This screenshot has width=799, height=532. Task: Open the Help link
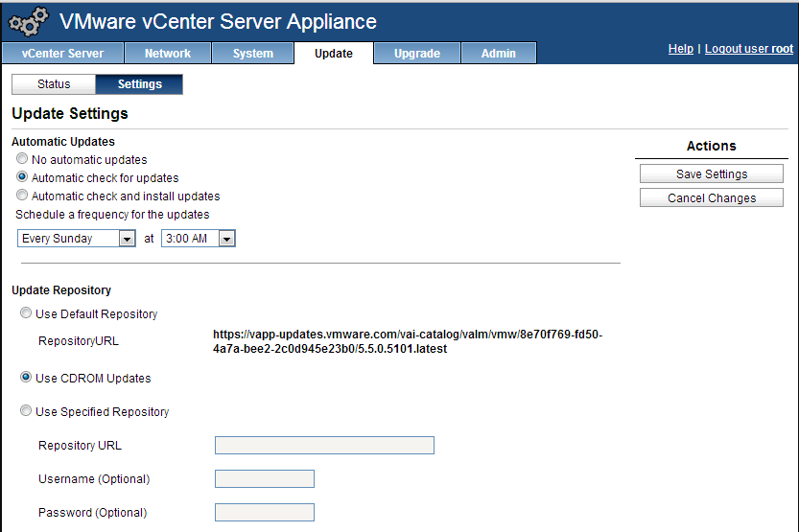(680, 49)
